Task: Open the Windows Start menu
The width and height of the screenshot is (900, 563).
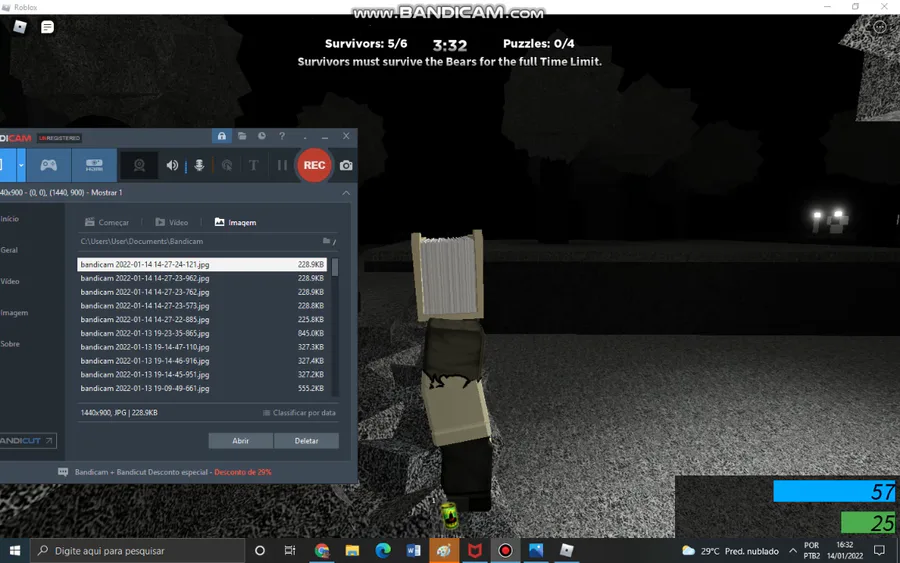Action: [x=15, y=551]
